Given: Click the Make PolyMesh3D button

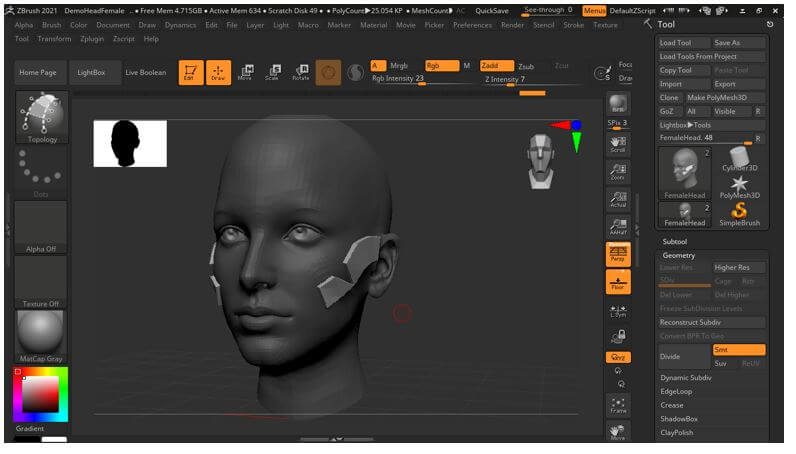Looking at the screenshot, I should [716, 98].
